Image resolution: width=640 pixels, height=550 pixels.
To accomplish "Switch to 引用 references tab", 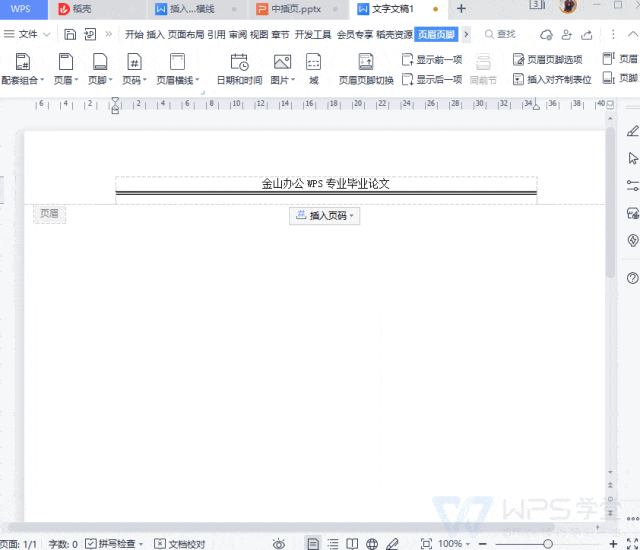I will pos(216,34).
